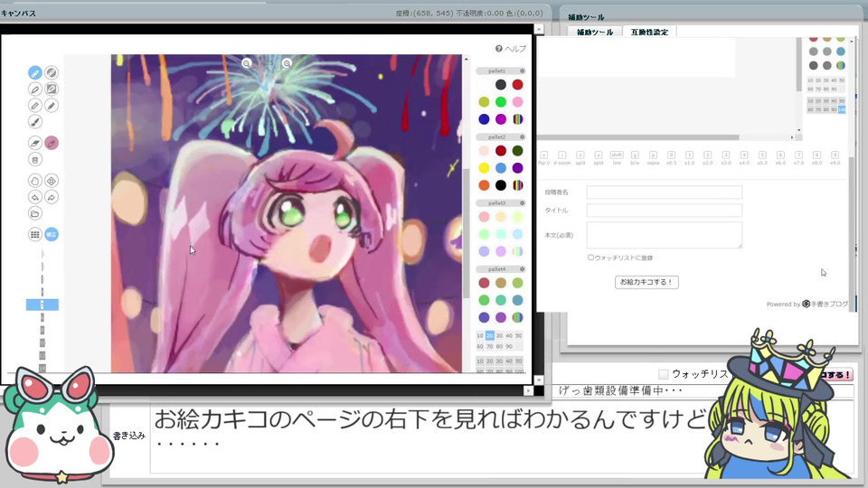This screenshot has width=868, height=488.
Task: Pick the red swatch in pallet1
Action: tap(517, 85)
